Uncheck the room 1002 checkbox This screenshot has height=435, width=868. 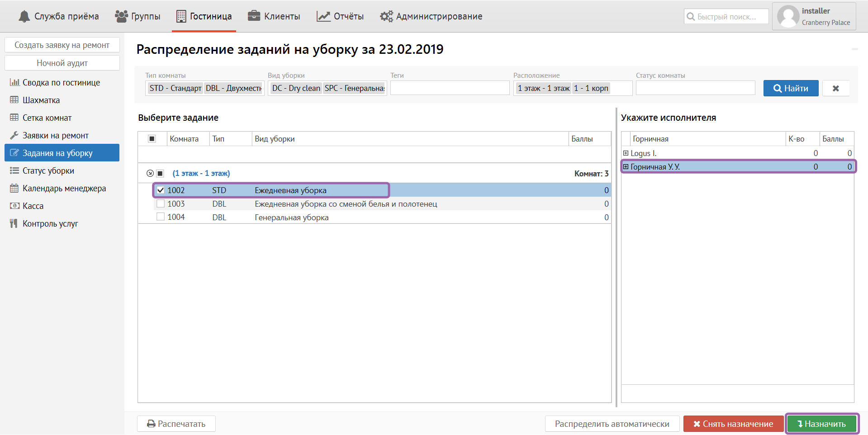[161, 190]
